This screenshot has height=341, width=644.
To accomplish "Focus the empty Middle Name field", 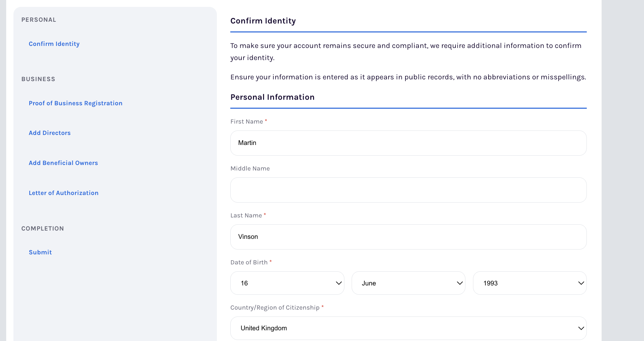I will (x=408, y=190).
